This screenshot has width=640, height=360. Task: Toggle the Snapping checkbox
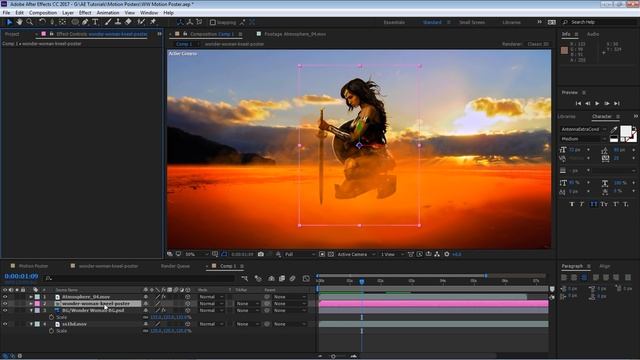tap(213, 22)
